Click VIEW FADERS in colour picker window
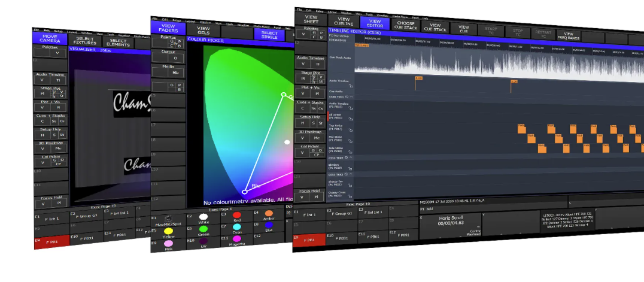 168,28
